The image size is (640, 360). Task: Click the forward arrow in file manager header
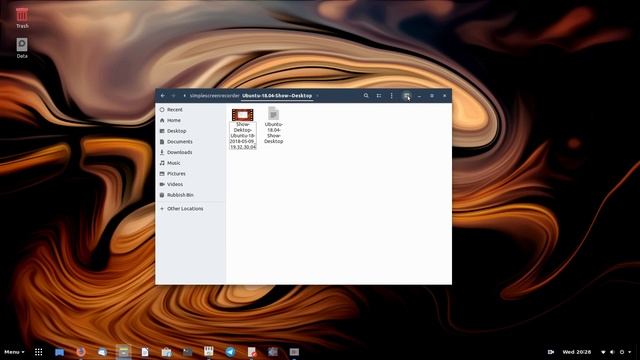[x=173, y=96]
